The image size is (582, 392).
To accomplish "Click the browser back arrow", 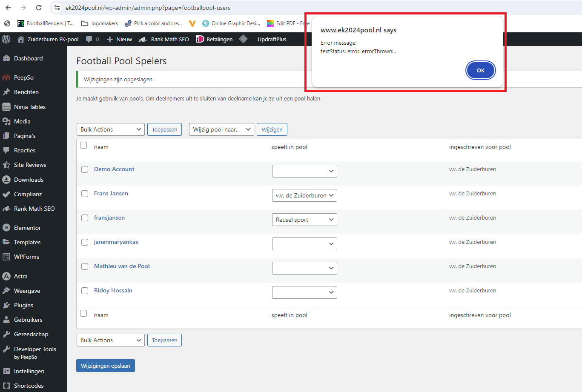I will [x=8, y=8].
